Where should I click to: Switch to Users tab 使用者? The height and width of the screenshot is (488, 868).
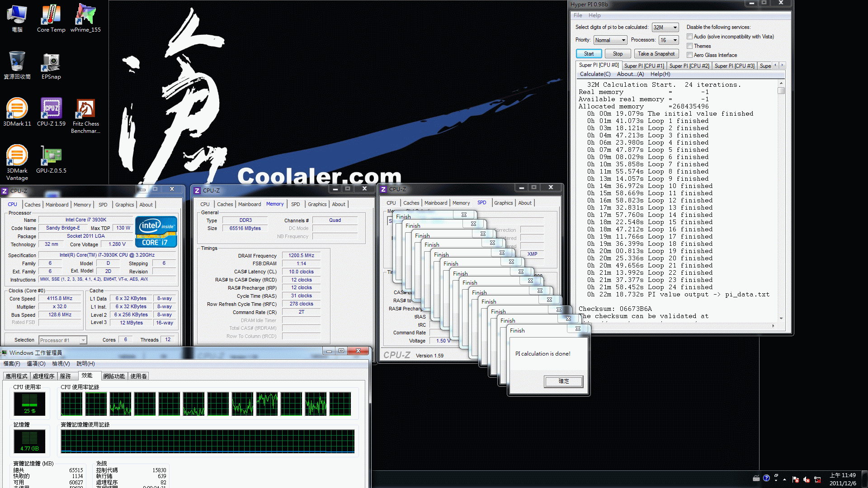[x=138, y=376]
